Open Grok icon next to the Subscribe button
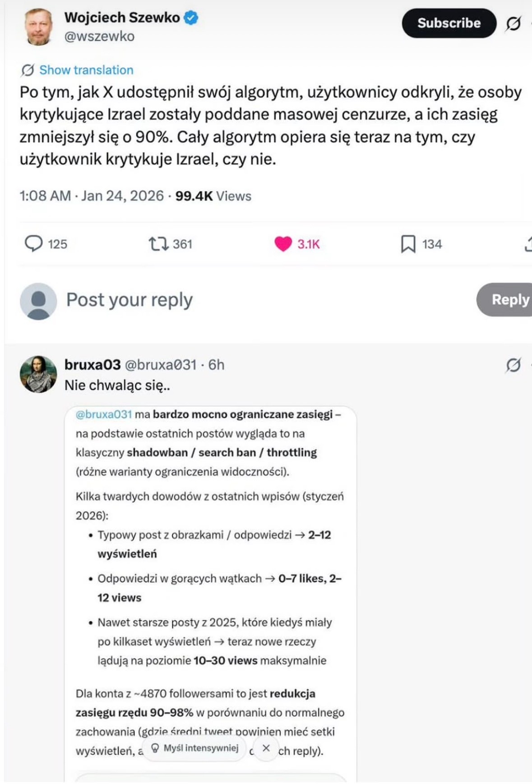 pos(513,23)
